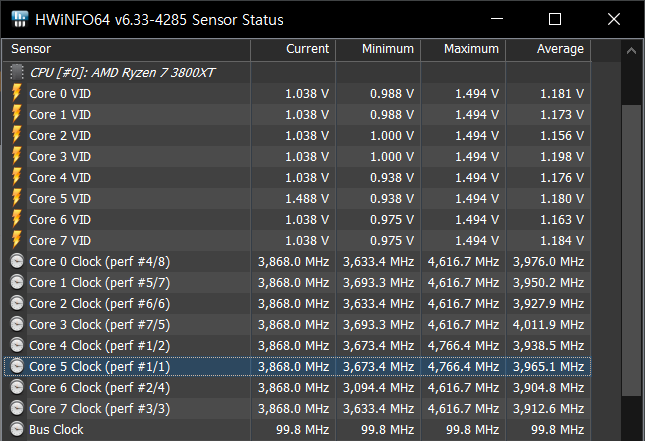Select the Bus Clock sensor label
645x441 pixels.
56,430
